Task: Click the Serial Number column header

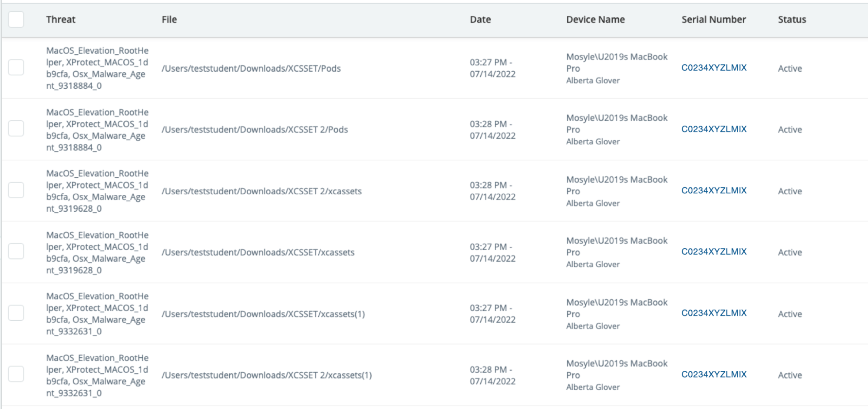Action: (713, 20)
